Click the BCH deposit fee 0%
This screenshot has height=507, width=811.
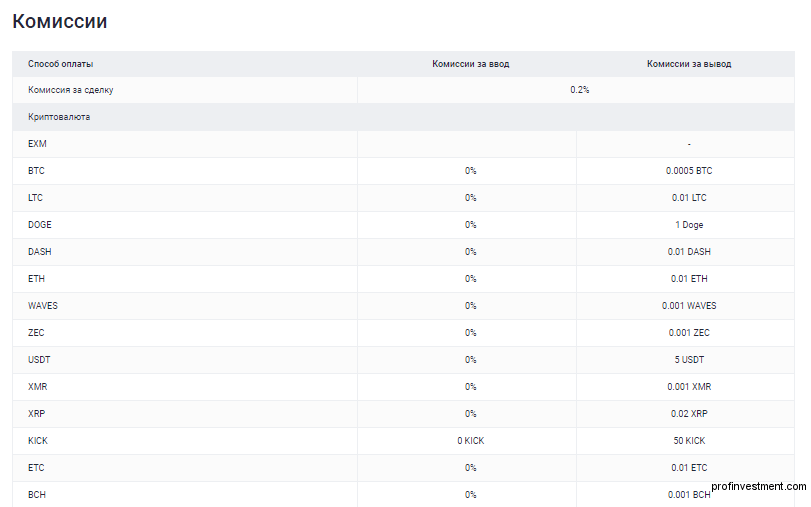471,495
